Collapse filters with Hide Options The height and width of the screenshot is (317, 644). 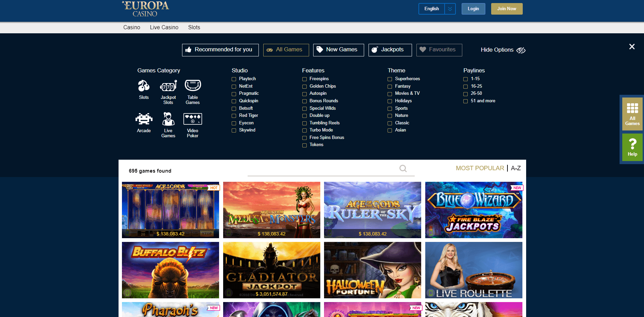tap(503, 50)
